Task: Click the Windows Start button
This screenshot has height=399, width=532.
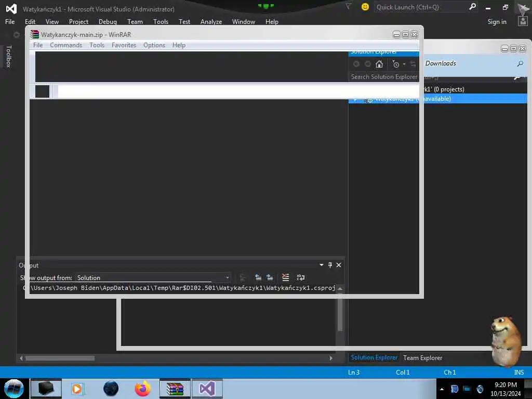Action: point(14,389)
